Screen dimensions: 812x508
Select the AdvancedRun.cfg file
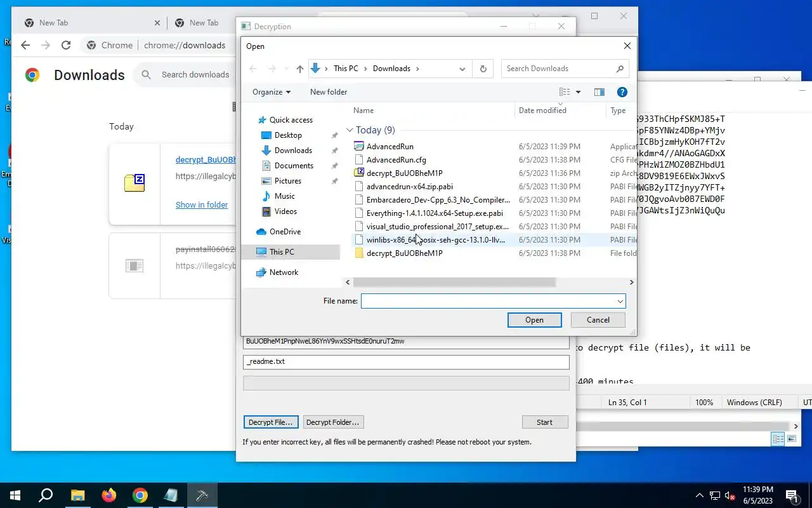pyautogui.click(x=396, y=160)
